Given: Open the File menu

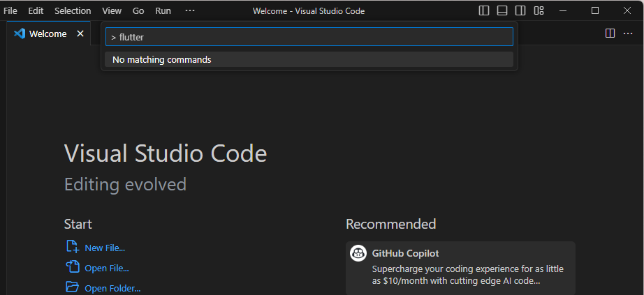Looking at the screenshot, I should (x=10, y=11).
